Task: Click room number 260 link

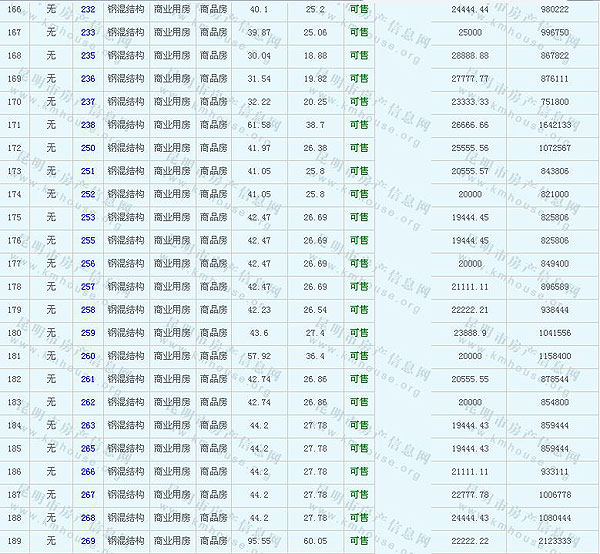Action: [x=88, y=356]
